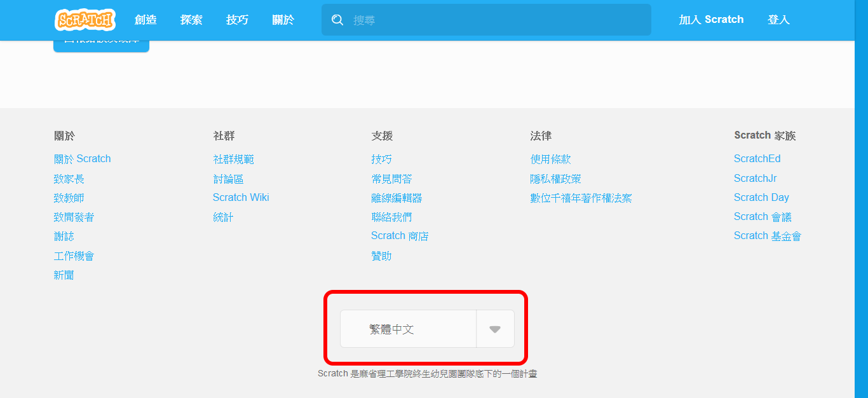The image size is (868, 398).
Task: Focus the 搜尋 search field
Action: [x=486, y=20]
